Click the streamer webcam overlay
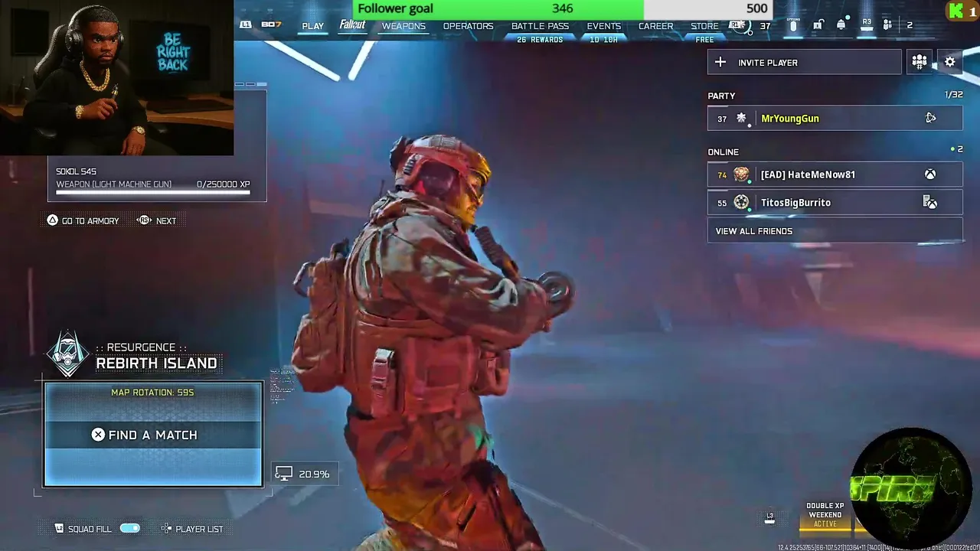 pyautogui.click(x=116, y=77)
